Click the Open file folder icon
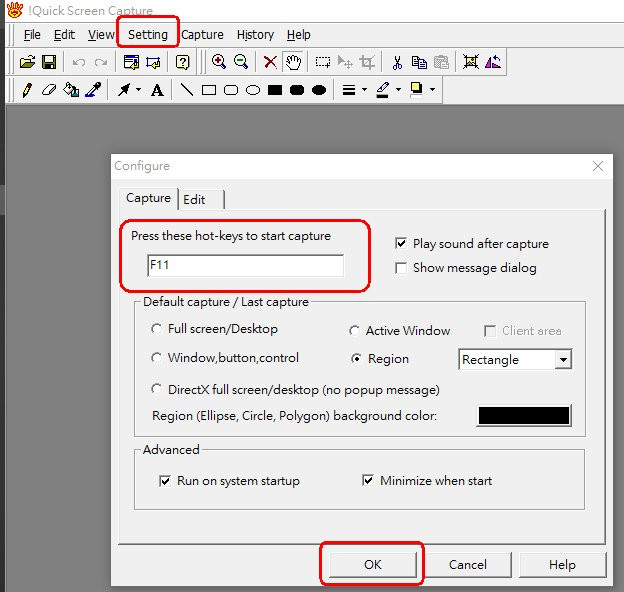This screenshot has height=592, width=624. tap(27, 62)
